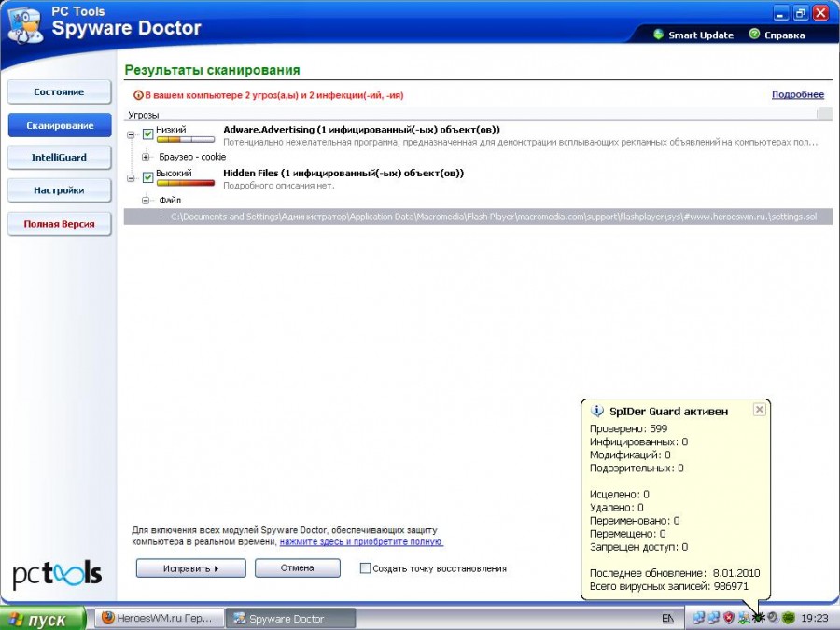Click 'Переименовано: 0' in balloon
Viewport: 840px width, 630px height.
click(x=635, y=521)
